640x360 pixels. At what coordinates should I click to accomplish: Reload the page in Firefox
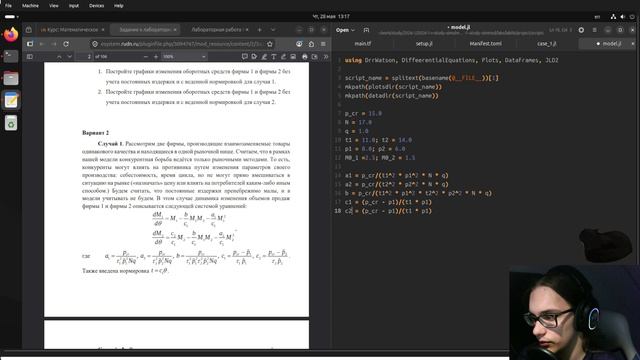(x=66, y=44)
